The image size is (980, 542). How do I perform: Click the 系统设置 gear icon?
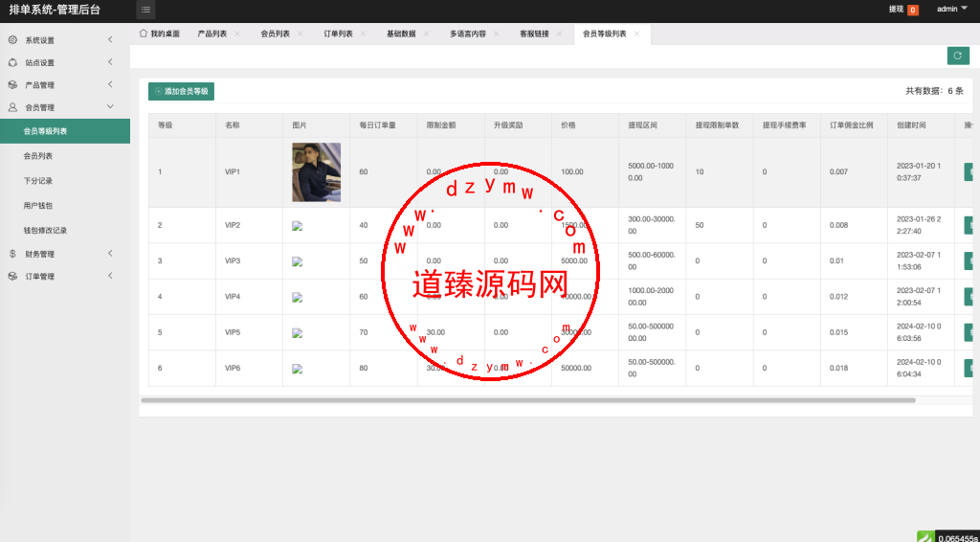pos(12,40)
